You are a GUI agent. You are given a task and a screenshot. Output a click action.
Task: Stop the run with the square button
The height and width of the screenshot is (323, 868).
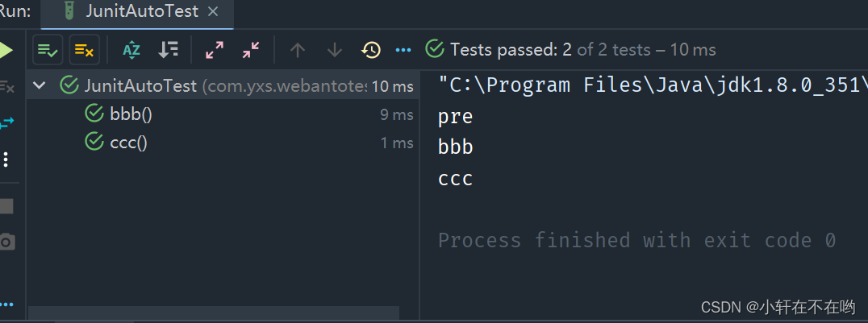coord(6,207)
